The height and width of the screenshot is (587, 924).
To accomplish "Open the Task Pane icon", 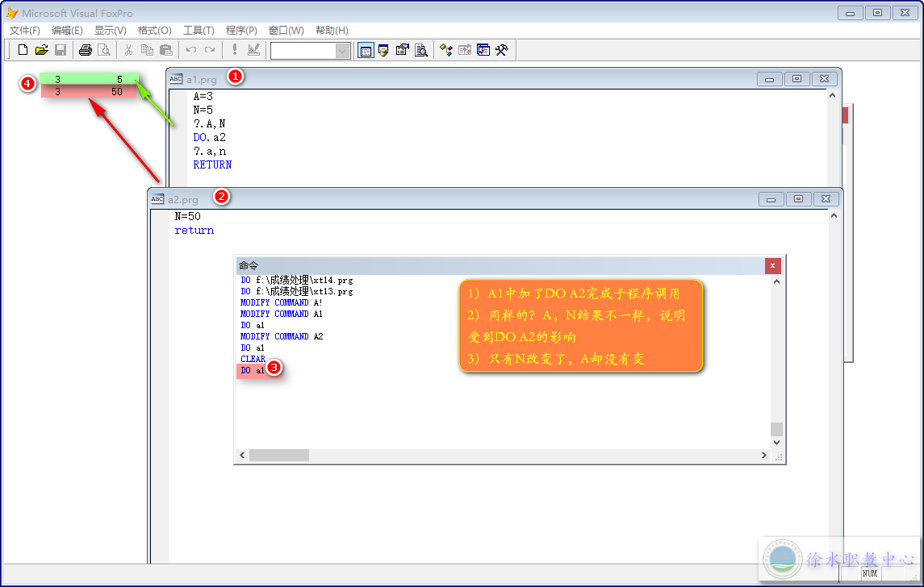I will coord(483,50).
